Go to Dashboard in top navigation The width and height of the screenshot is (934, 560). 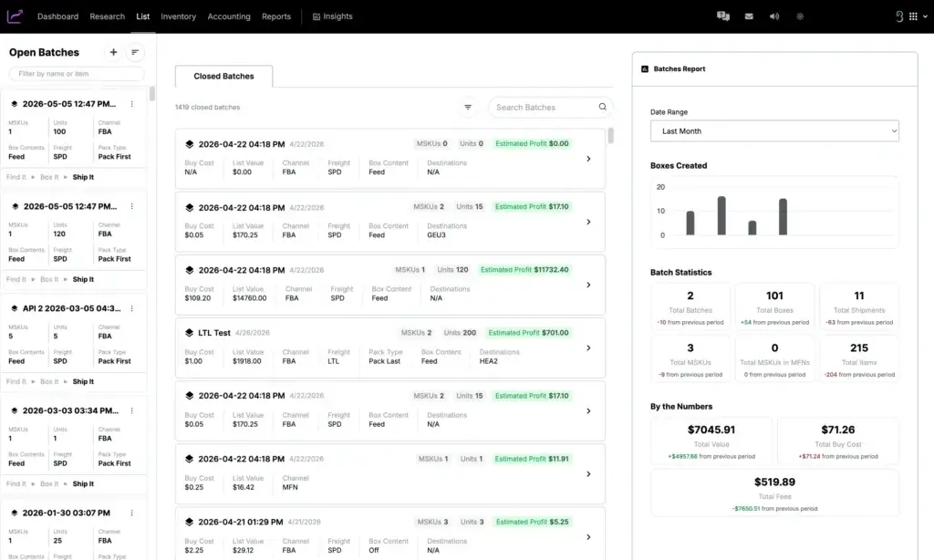click(57, 16)
